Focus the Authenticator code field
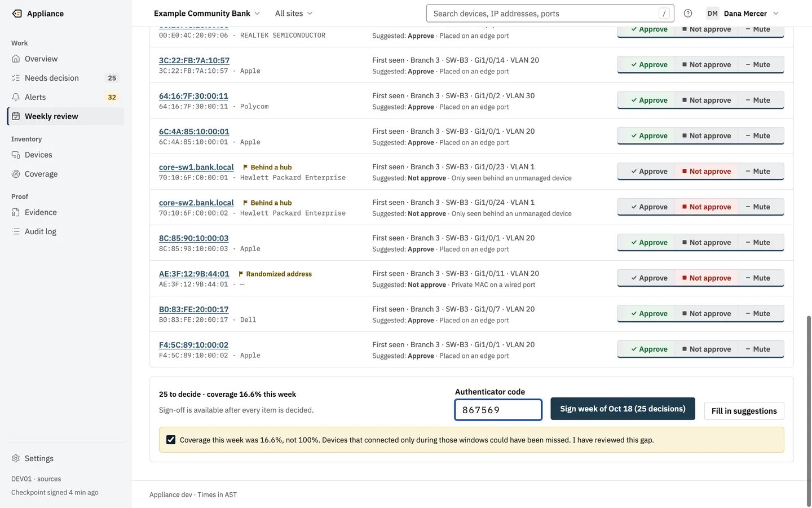Image resolution: width=812 pixels, height=508 pixels. pos(498,410)
